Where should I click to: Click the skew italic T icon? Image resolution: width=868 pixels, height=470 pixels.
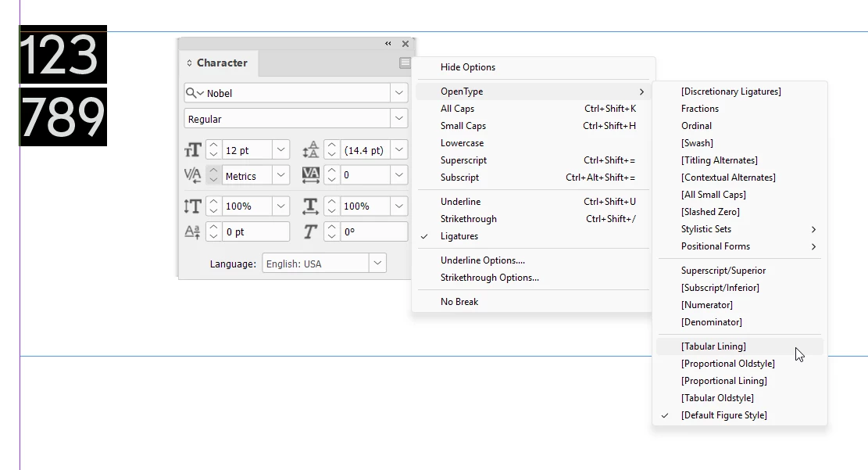pyautogui.click(x=310, y=231)
